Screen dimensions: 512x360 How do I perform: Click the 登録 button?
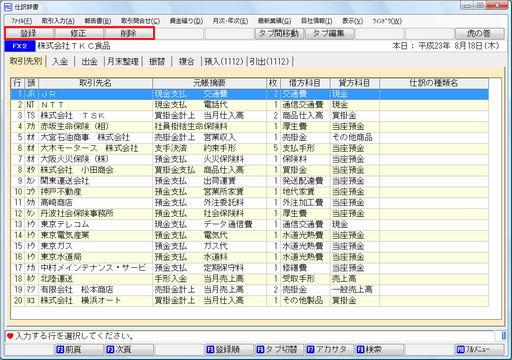click(x=29, y=33)
